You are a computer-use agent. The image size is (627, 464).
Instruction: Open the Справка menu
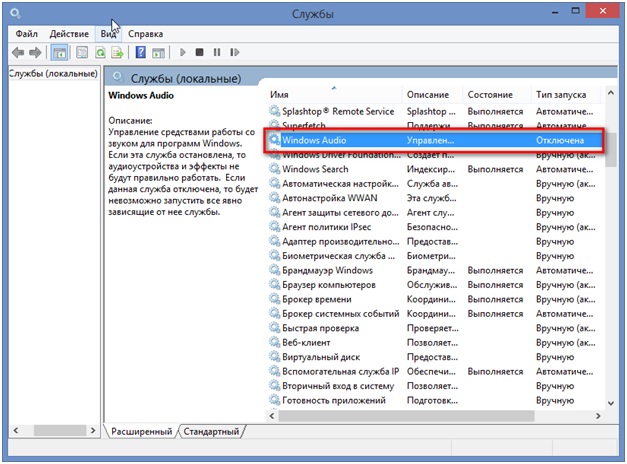(145, 33)
